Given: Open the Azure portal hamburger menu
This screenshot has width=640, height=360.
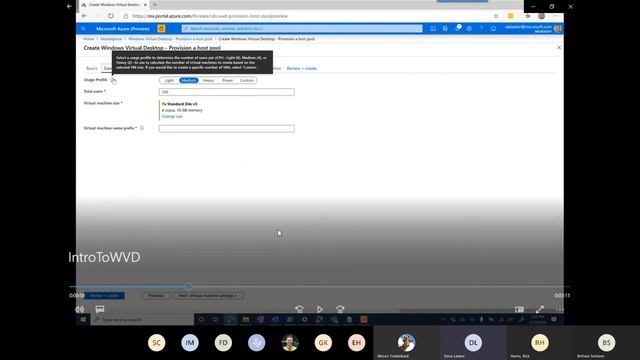Looking at the screenshot, I should click(x=83, y=29).
